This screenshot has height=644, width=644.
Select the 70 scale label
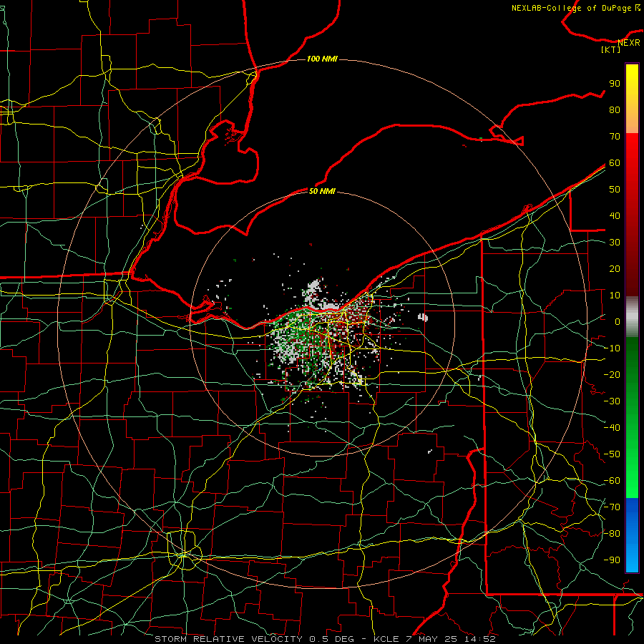(x=615, y=137)
